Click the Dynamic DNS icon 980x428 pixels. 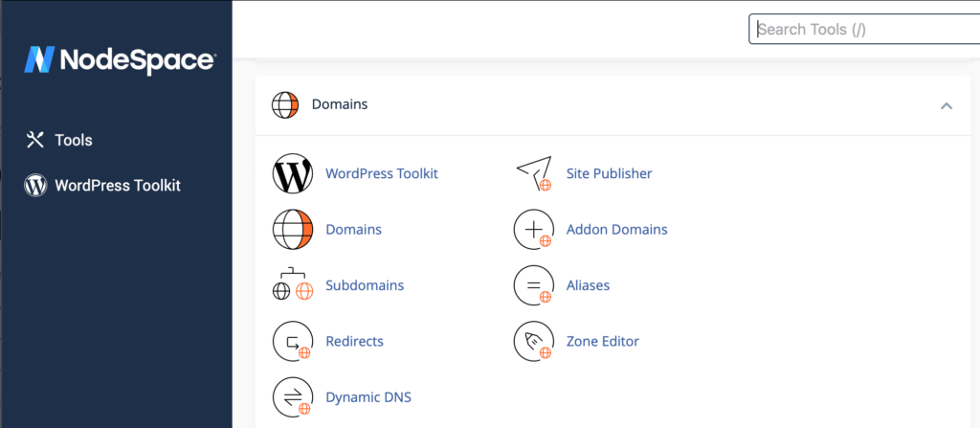(x=293, y=397)
